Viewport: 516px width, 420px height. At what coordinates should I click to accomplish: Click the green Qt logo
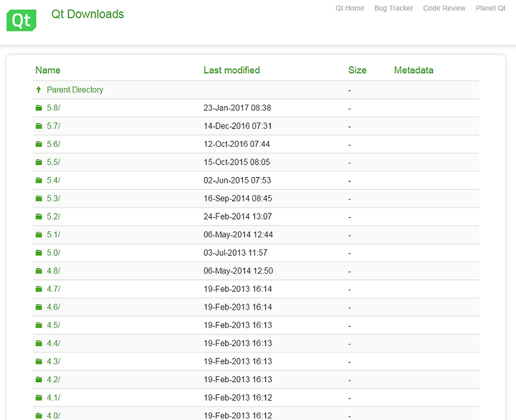click(x=21, y=20)
